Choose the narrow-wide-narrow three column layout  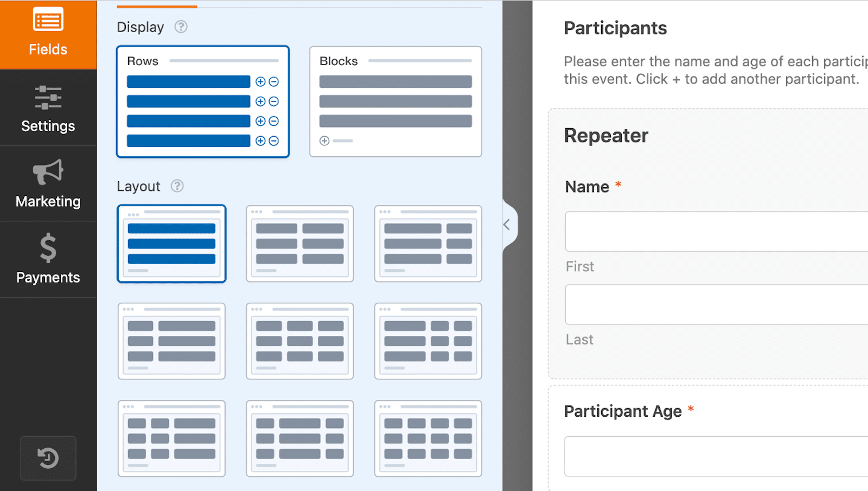300,438
